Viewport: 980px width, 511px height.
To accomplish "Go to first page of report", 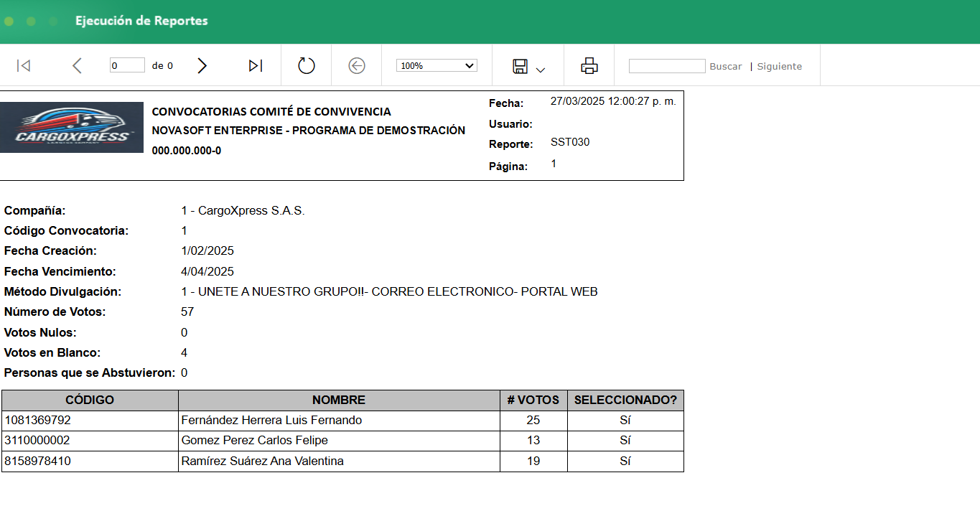I will coord(24,66).
